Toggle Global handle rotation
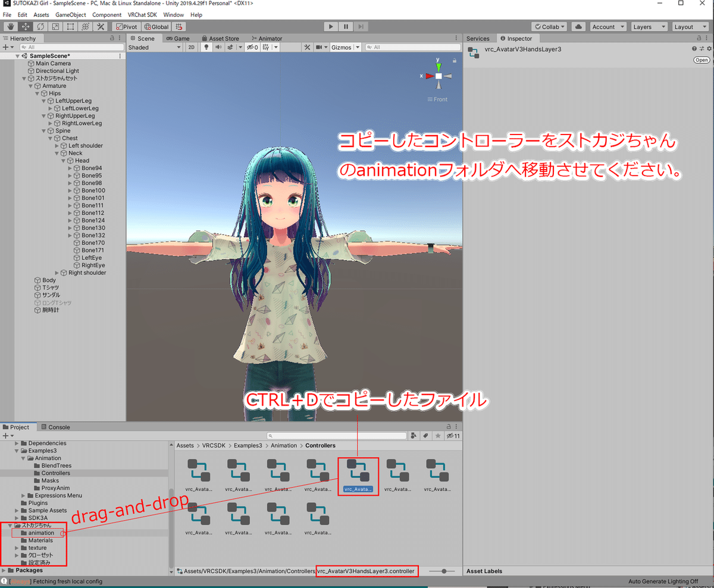Image resolution: width=714 pixels, height=588 pixels. [156, 27]
